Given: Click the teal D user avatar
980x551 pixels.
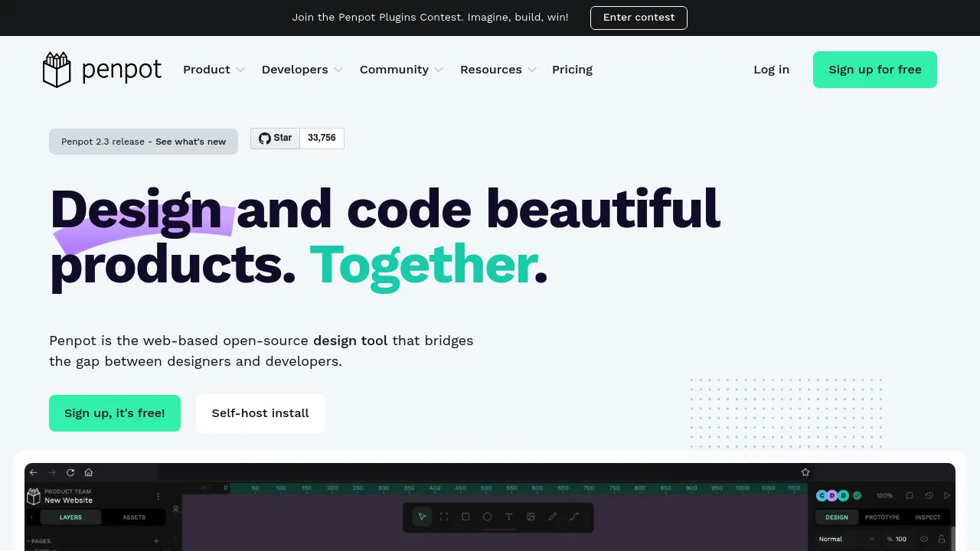Looking at the screenshot, I should 844,496.
